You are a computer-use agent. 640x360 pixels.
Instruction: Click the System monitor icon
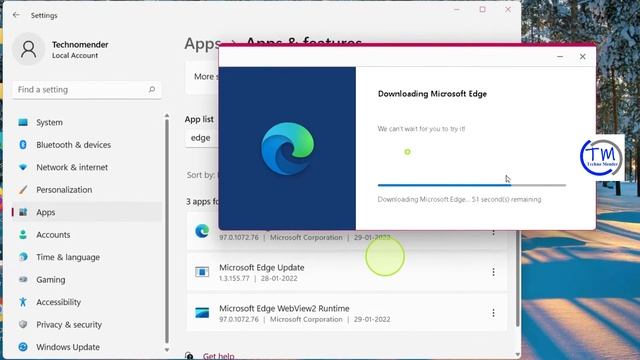(23, 122)
